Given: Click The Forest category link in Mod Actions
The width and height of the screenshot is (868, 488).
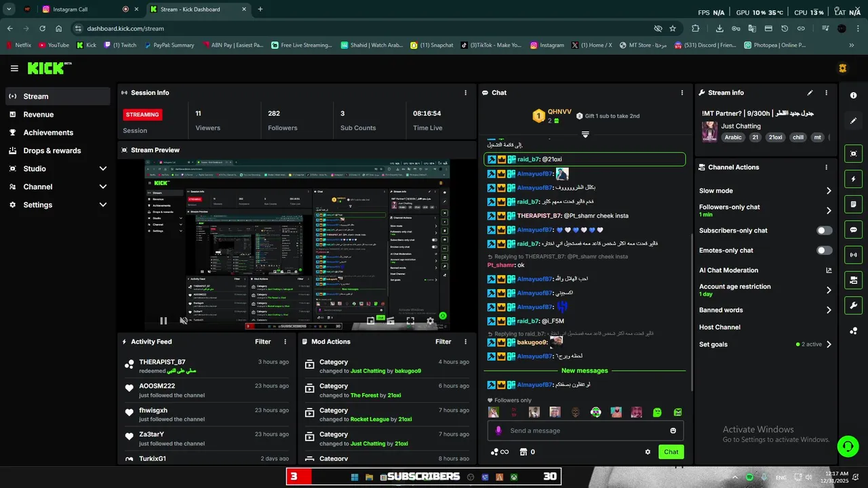Looking at the screenshot, I should (364, 395).
